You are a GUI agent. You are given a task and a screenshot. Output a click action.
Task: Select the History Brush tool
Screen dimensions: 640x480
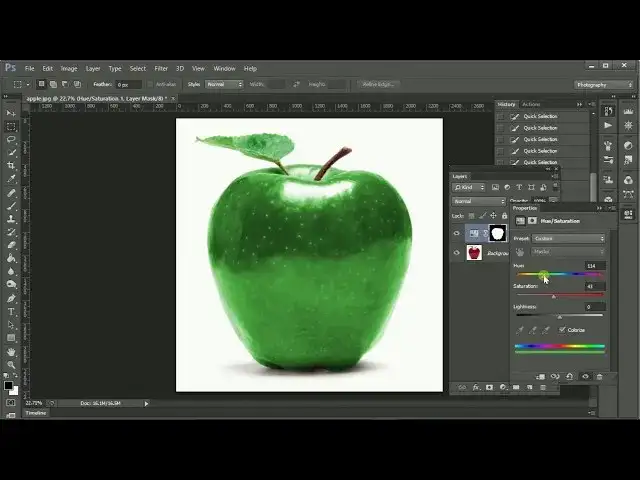pyautogui.click(x=11, y=232)
